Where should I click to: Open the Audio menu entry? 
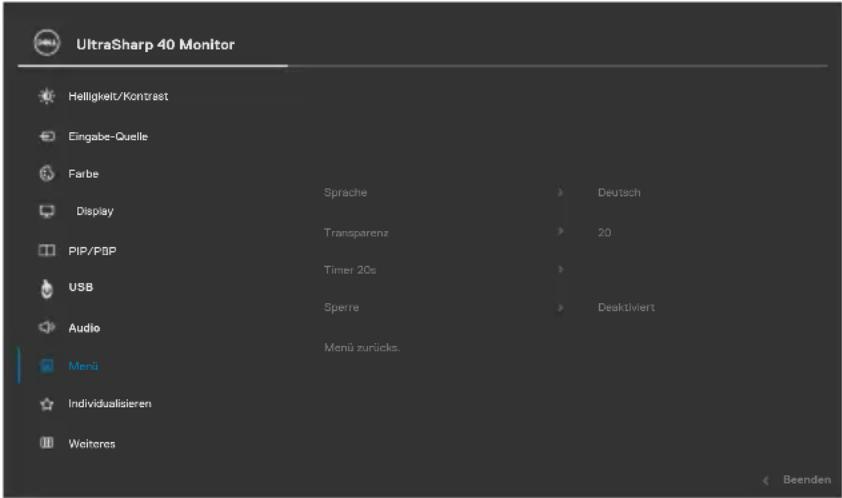(84, 328)
